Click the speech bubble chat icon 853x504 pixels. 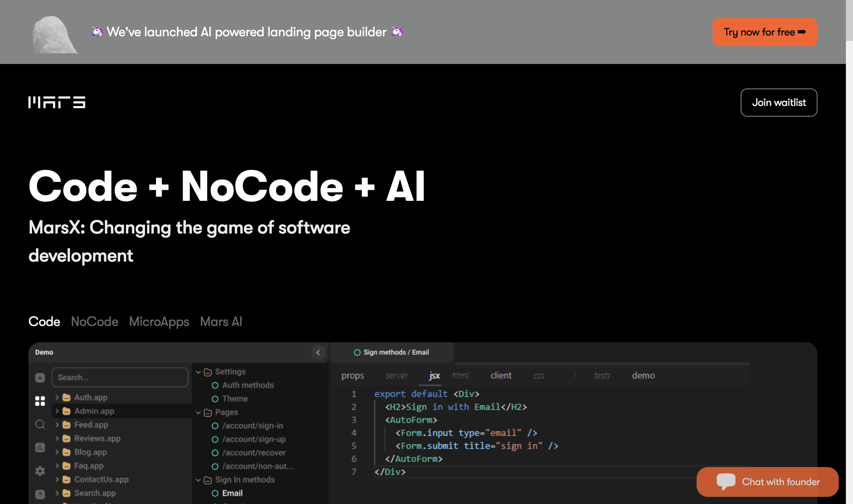726,482
